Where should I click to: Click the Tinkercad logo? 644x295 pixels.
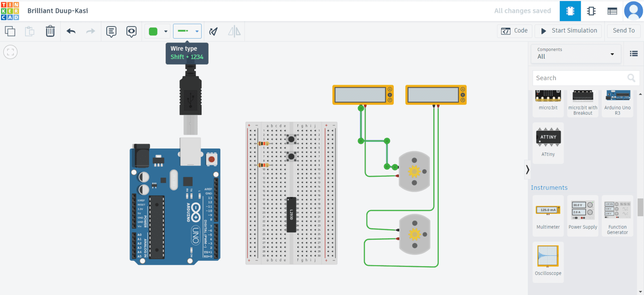[x=10, y=11]
